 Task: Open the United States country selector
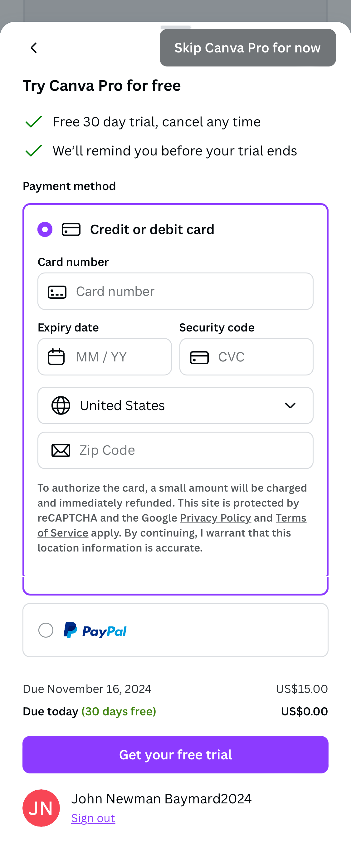[175, 405]
